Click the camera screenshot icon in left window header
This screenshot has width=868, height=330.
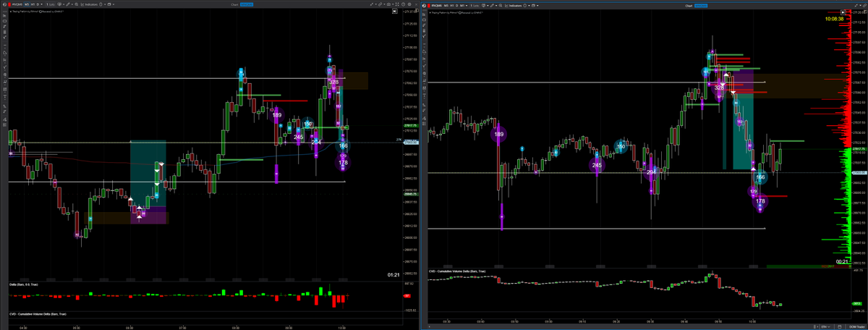pos(390,4)
